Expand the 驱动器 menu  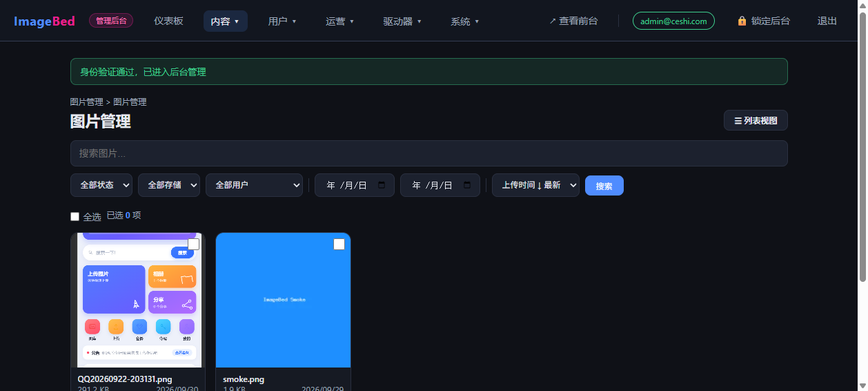tap(402, 21)
